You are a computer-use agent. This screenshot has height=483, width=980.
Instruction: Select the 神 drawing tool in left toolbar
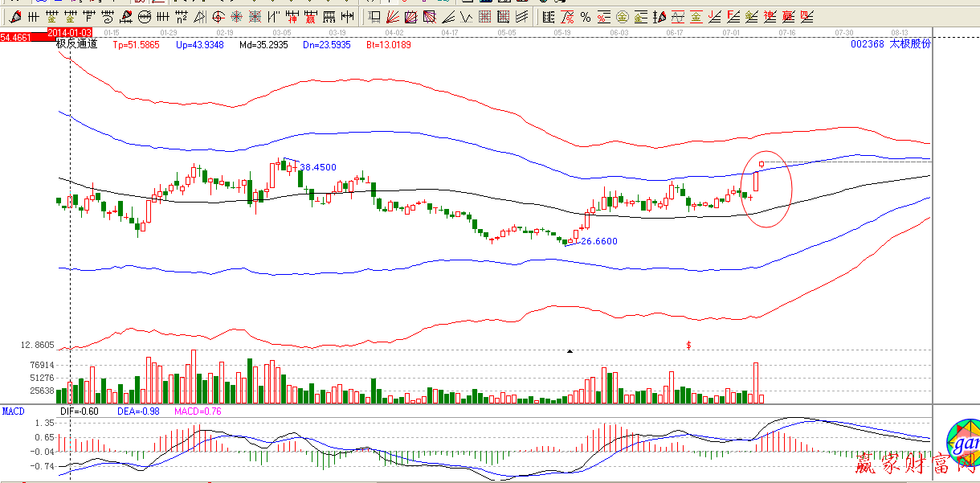click(293, 16)
